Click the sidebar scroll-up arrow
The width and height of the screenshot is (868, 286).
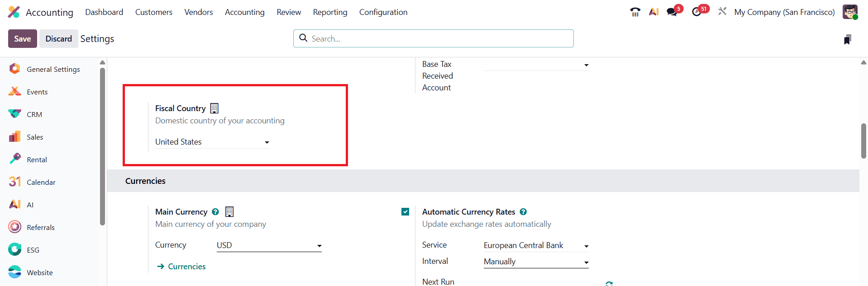point(102,62)
